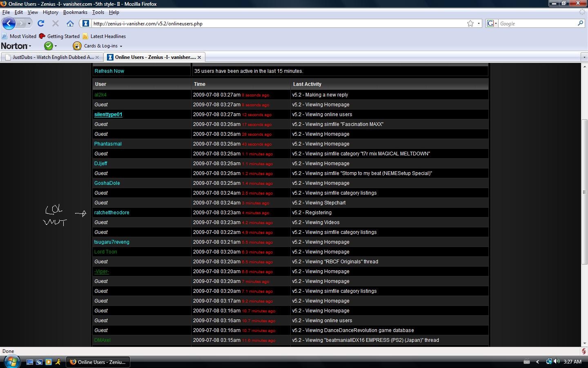This screenshot has height=368, width=588.
Task: Open the Help menu
Action: [114, 12]
